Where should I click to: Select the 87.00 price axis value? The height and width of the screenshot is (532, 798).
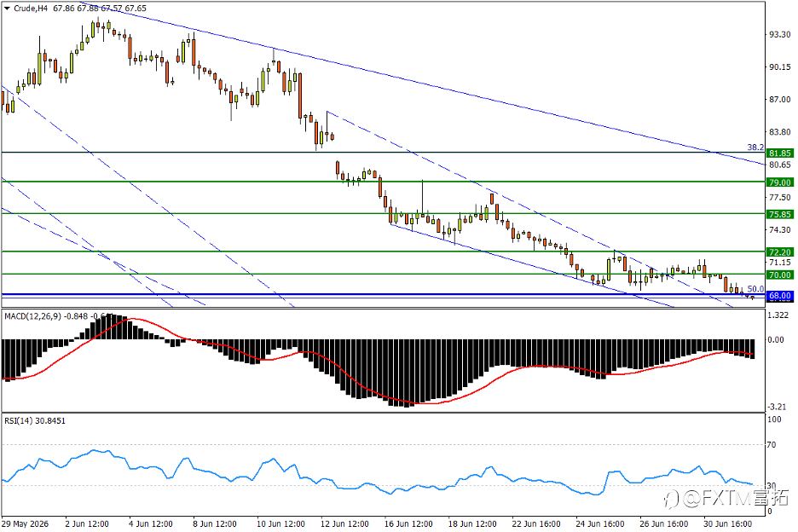[780, 100]
